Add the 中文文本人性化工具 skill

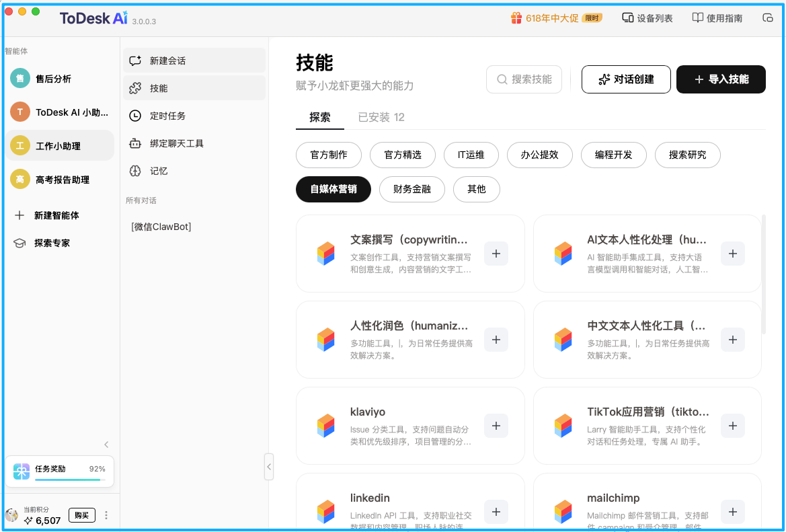(x=732, y=340)
